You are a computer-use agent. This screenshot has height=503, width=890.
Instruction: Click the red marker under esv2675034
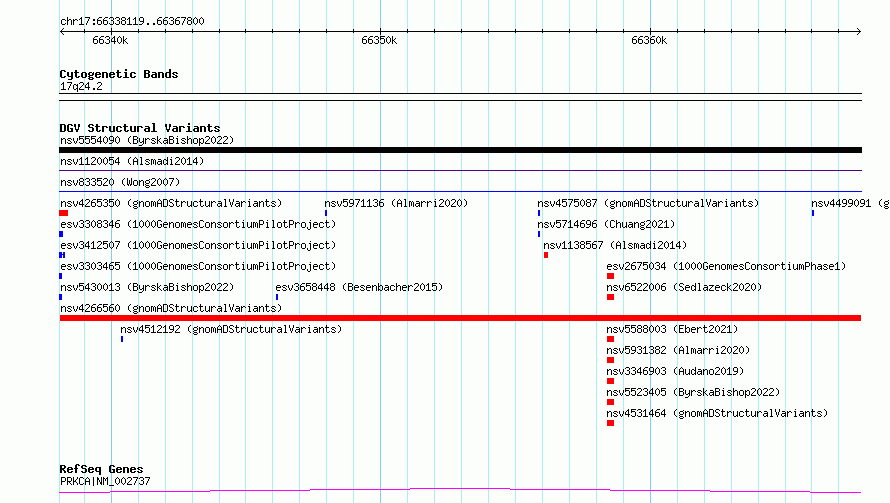(610, 276)
